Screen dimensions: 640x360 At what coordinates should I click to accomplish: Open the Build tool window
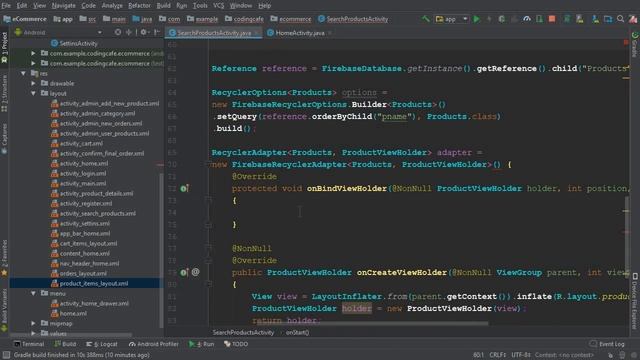click(x=65, y=344)
